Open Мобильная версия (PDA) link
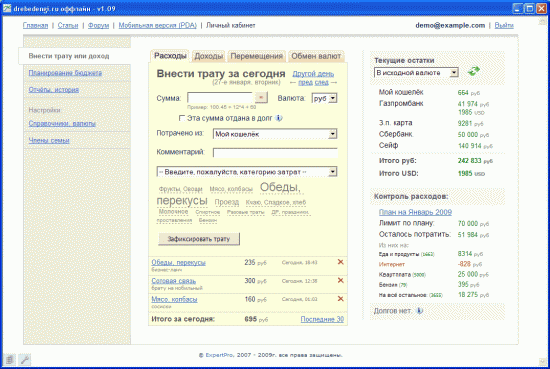Viewport: 550px width, 369px height. click(157, 25)
